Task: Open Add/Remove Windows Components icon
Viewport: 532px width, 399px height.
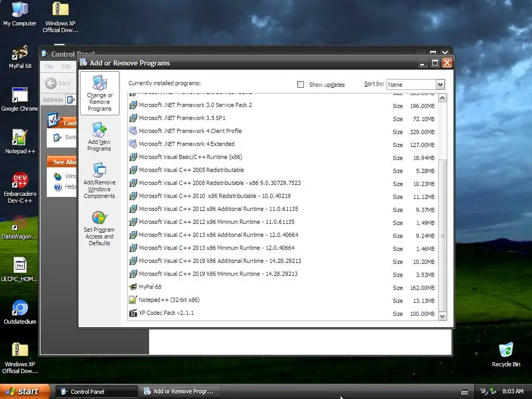Action: pyautogui.click(x=99, y=180)
